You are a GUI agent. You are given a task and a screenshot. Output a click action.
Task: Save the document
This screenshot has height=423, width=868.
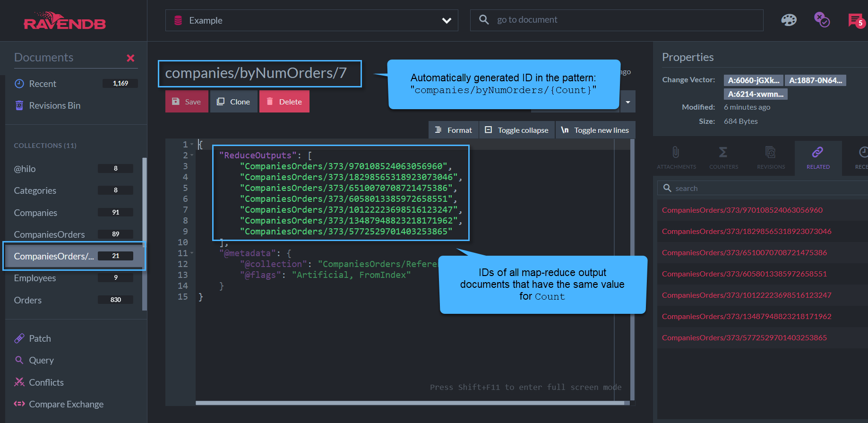click(x=187, y=102)
